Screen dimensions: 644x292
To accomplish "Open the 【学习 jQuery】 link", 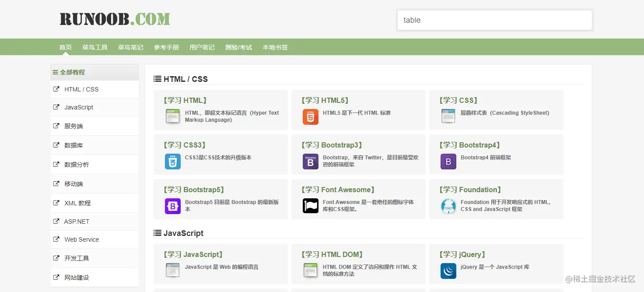I will 462,254.
